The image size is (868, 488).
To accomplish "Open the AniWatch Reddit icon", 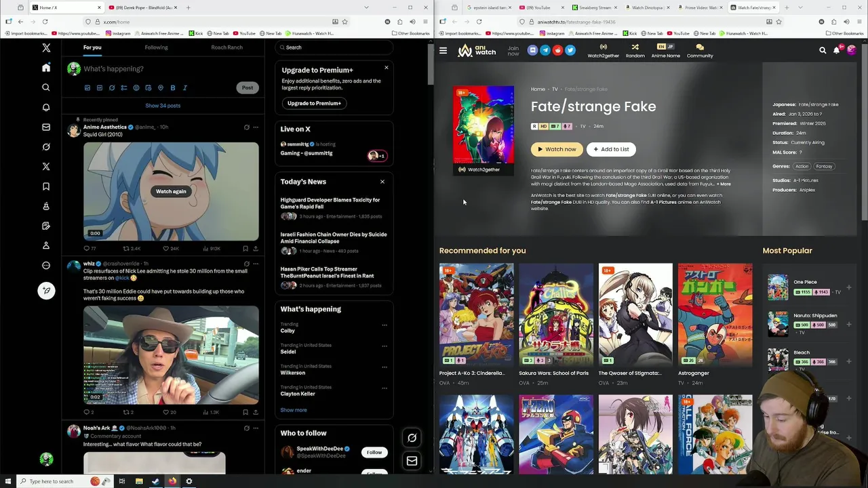I will (x=558, y=50).
